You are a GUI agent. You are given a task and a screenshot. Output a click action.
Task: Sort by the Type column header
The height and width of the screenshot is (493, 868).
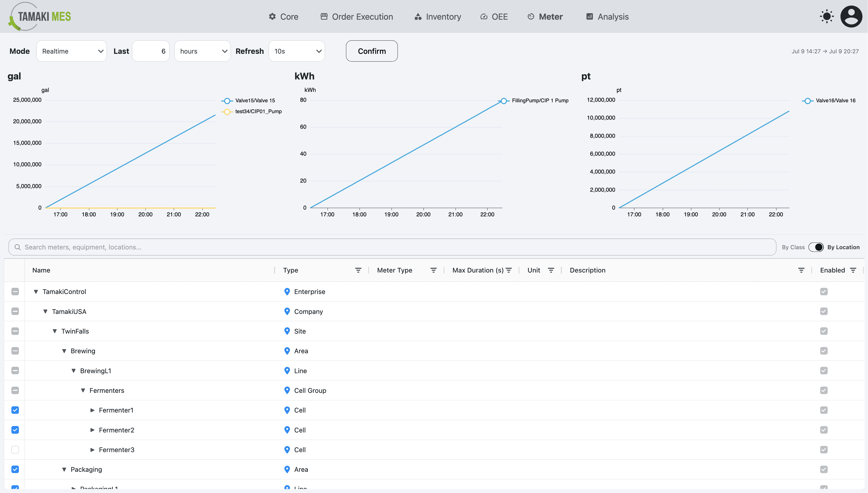[290, 270]
